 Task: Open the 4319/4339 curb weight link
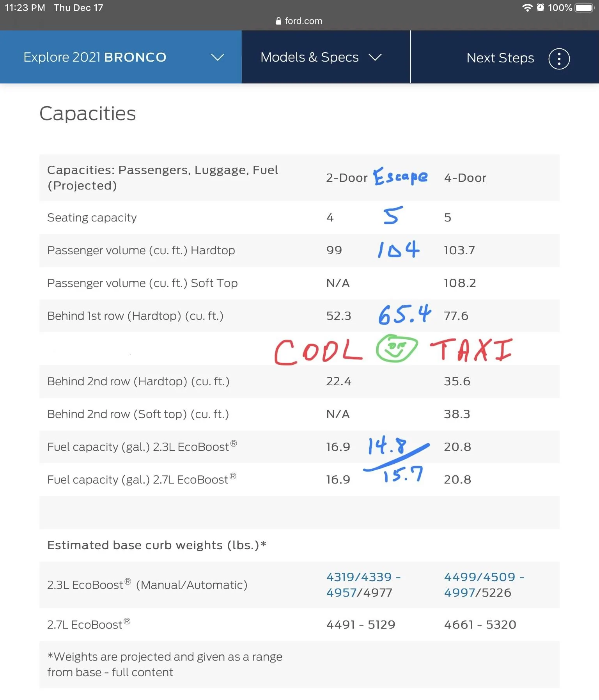point(359,577)
